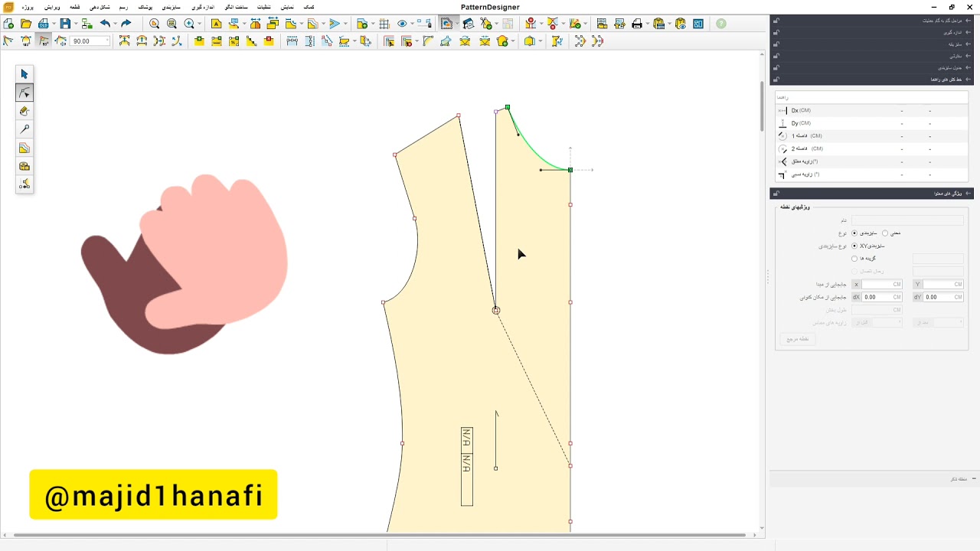Select the زاویه مطلق row

tap(871, 161)
